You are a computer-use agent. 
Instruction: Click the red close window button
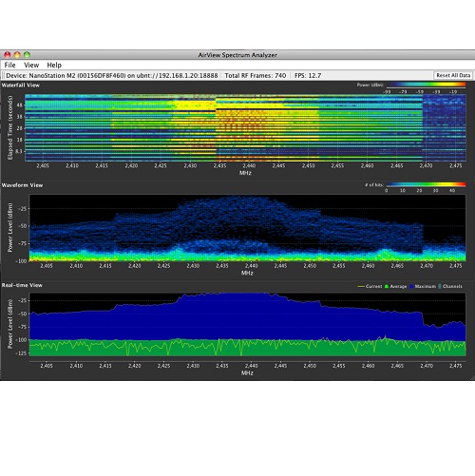tap(8, 55)
